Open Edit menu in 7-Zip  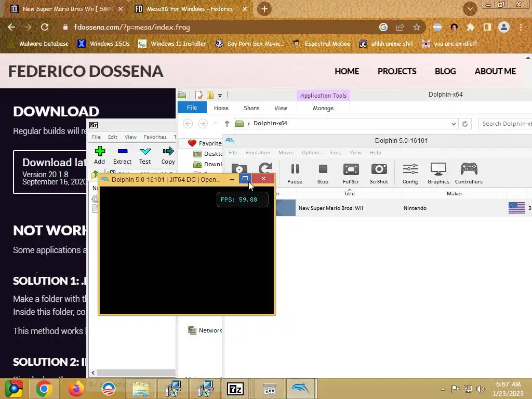tap(113, 137)
